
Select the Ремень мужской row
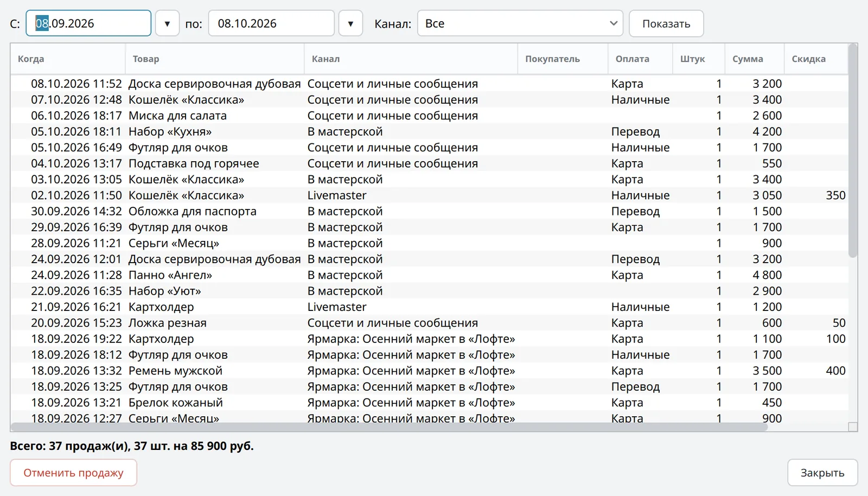429,371
